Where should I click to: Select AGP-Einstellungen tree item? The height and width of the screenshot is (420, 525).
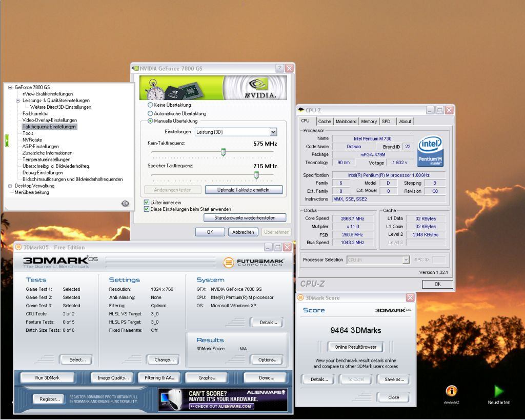[x=41, y=146]
